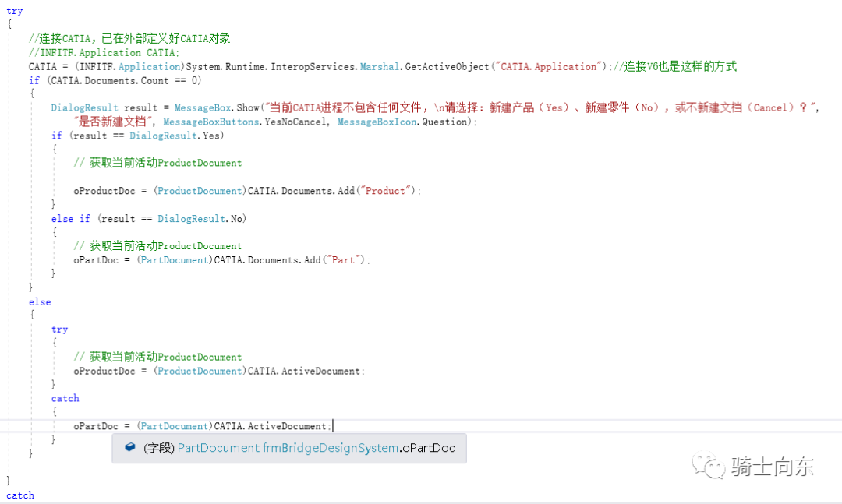Click the blue field icon in the tooltip
The height and width of the screenshot is (504, 842).
129,447
